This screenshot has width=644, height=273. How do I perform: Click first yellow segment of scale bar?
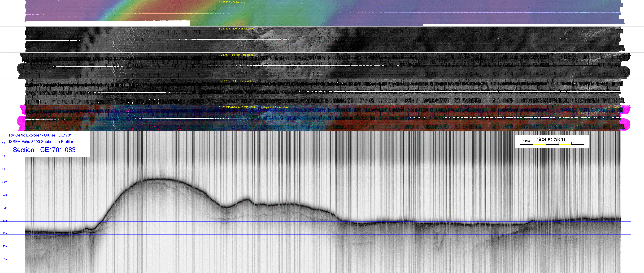coord(539,144)
